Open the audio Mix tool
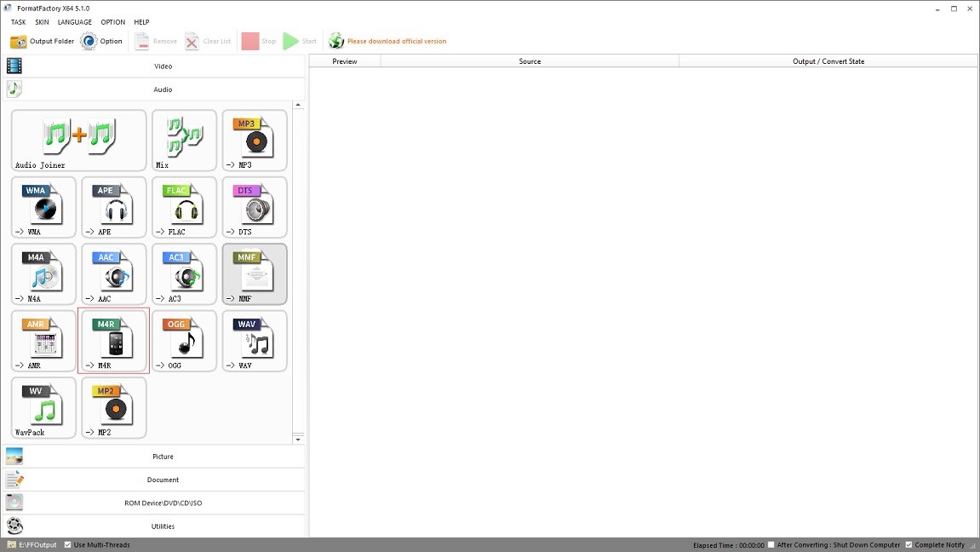The image size is (980, 552). click(x=185, y=140)
